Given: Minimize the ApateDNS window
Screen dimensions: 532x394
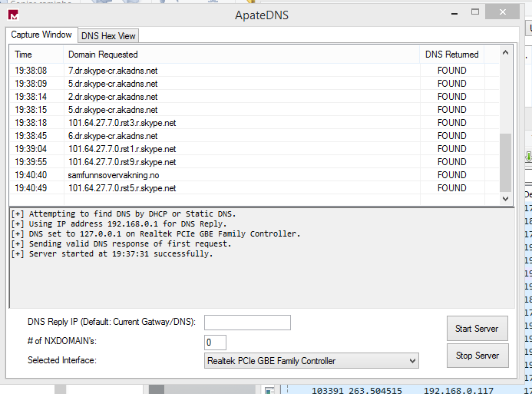Looking at the screenshot, I should click(x=454, y=13).
